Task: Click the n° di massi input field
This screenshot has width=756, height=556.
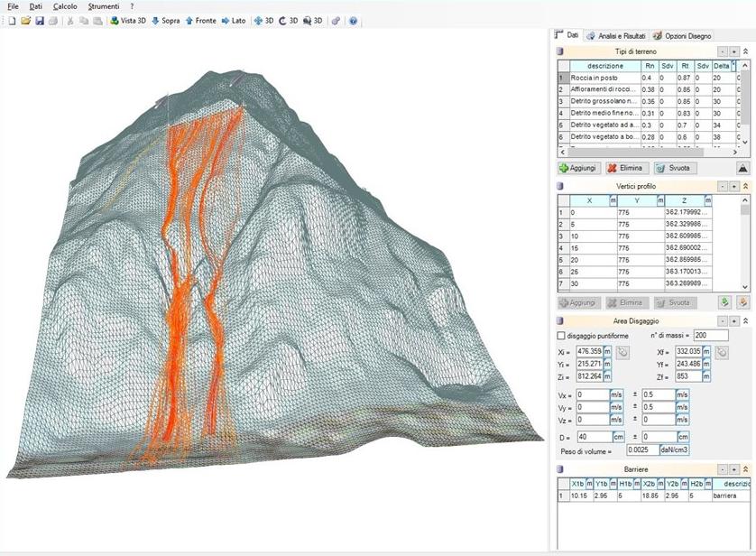Action: 710,336
